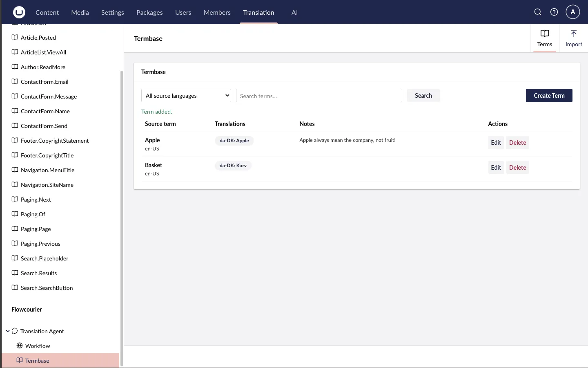Screen dimensions: 588x368
Task: Click the book icon beside Author.ReadMore
Action: tap(15, 67)
